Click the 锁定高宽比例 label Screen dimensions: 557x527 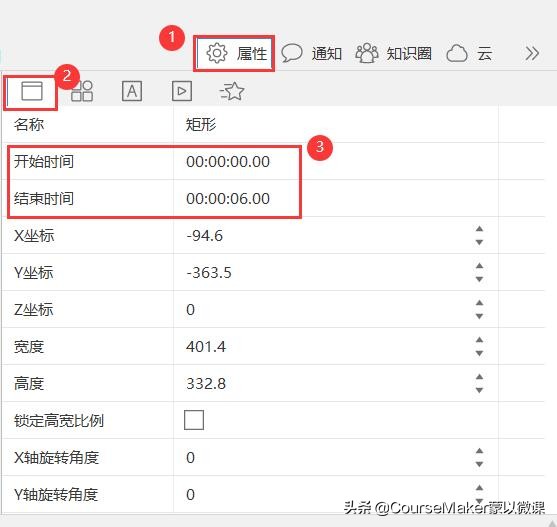59,420
